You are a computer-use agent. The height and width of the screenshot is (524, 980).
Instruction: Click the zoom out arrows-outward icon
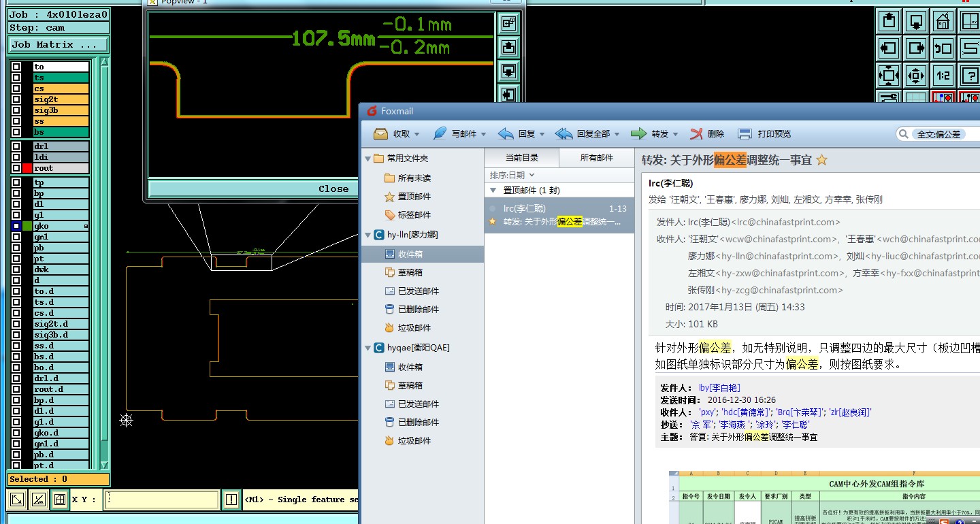pyautogui.click(x=916, y=75)
